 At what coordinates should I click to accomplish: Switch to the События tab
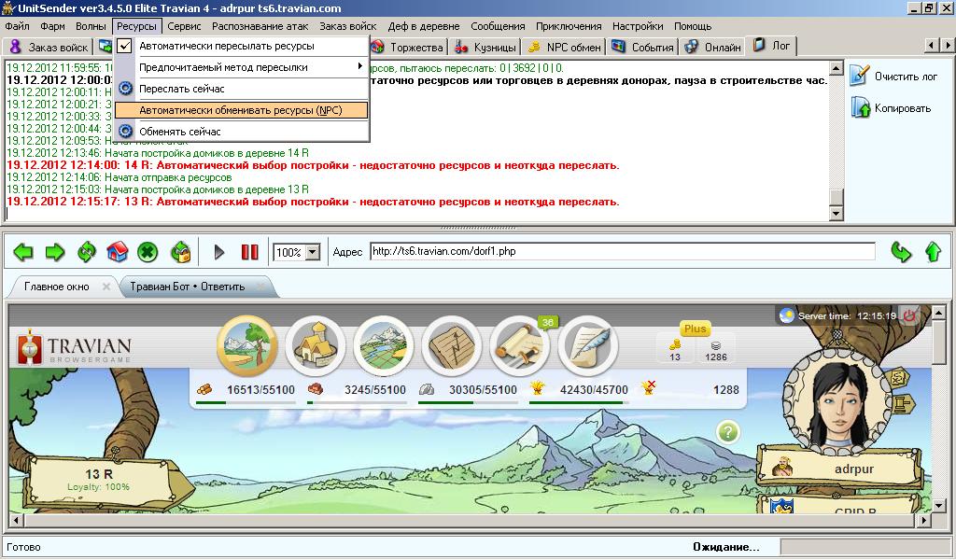click(643, 47)
